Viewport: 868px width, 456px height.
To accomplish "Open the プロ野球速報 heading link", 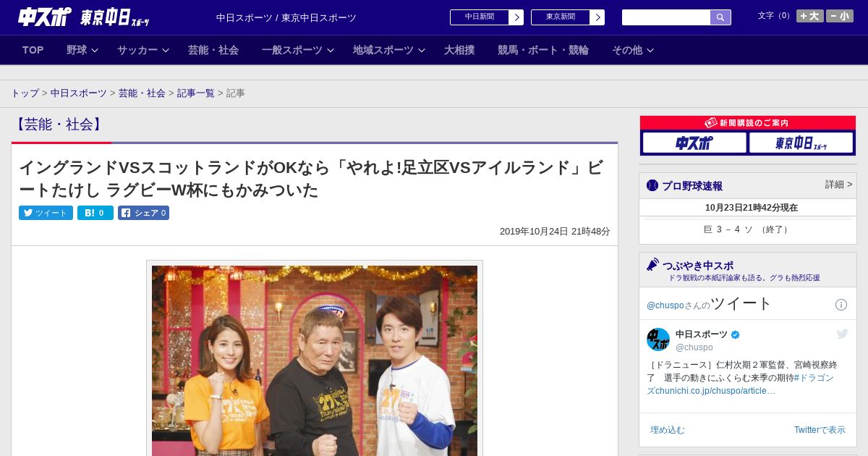I will click(692, 186).
